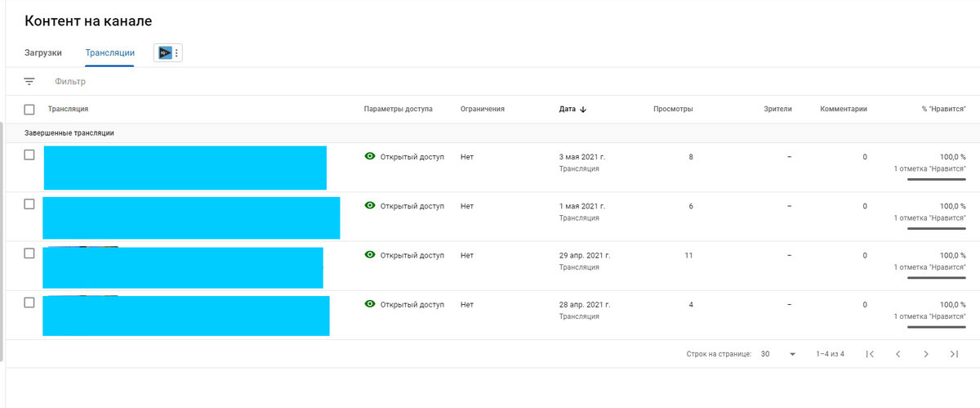Click the like ratio bar in 28 апр. row
The width and height of the screenshot is (980, 408).
937,327
